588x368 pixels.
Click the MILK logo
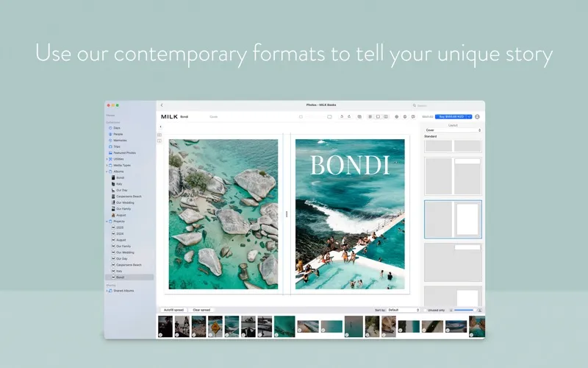tap(170, 117)
